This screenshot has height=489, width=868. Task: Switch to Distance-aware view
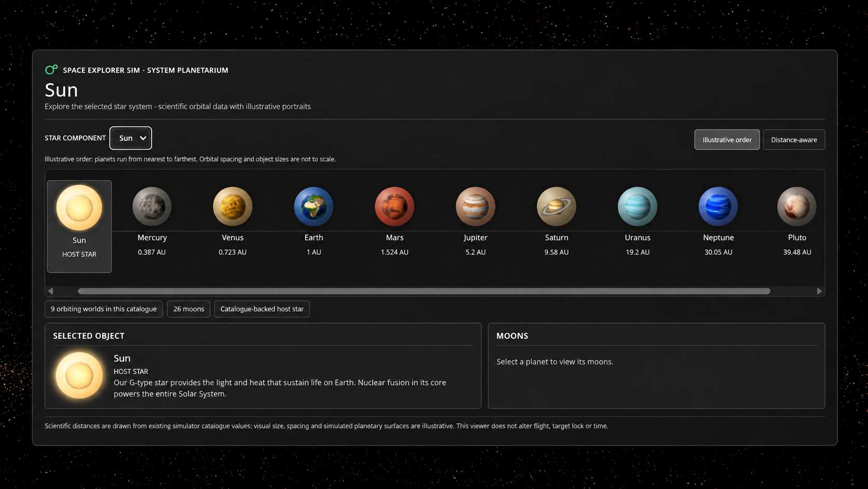[x=794, y=140]
